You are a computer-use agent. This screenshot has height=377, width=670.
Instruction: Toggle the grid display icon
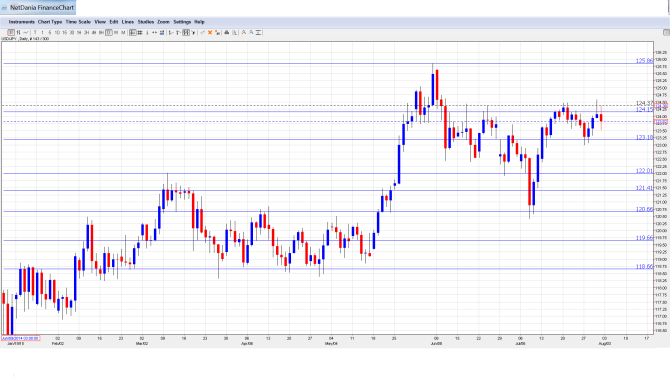point(140,32)
